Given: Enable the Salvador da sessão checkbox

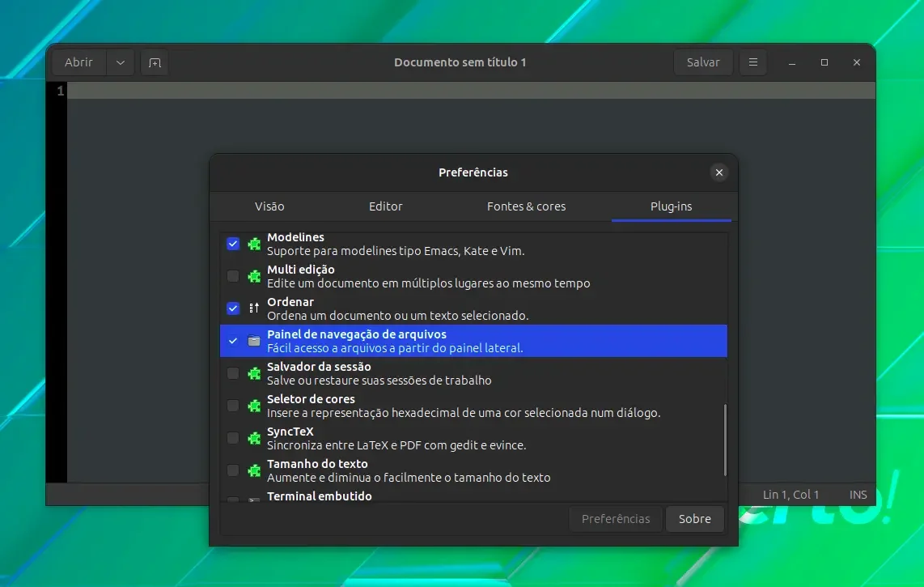Looking at the screenshot, I should click(233, 373).
